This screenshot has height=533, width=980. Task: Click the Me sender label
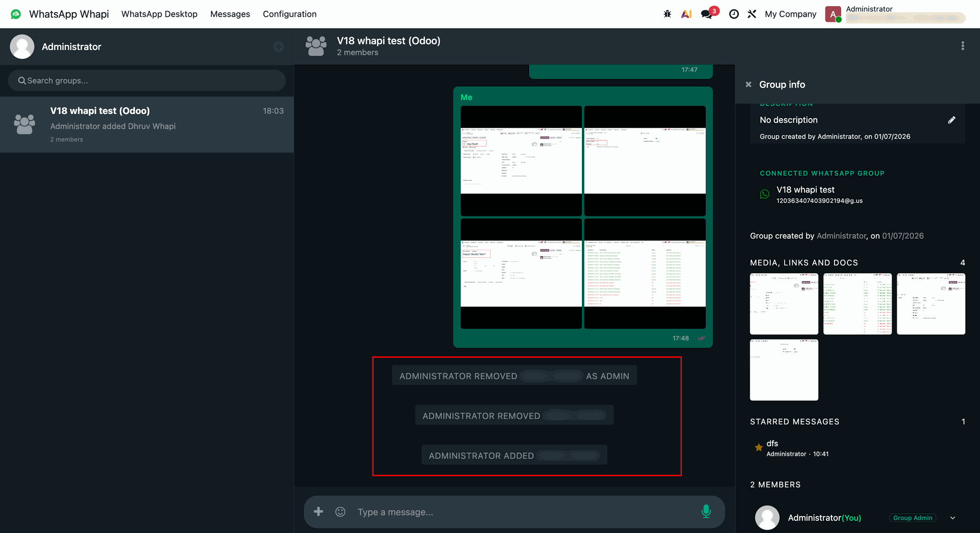[467, 98]
